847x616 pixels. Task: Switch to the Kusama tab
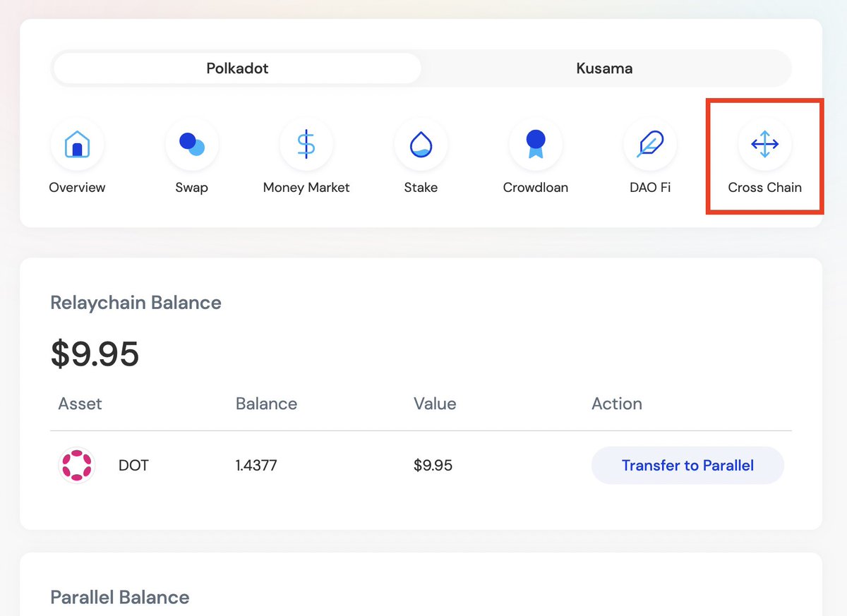pos(604,68)
